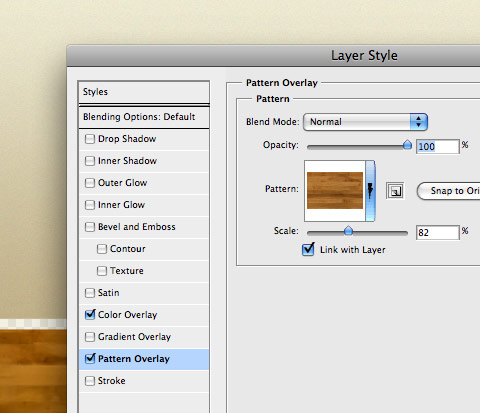Select the Inner Glow label
Viewport: 480px width, 413px height.
121,205
